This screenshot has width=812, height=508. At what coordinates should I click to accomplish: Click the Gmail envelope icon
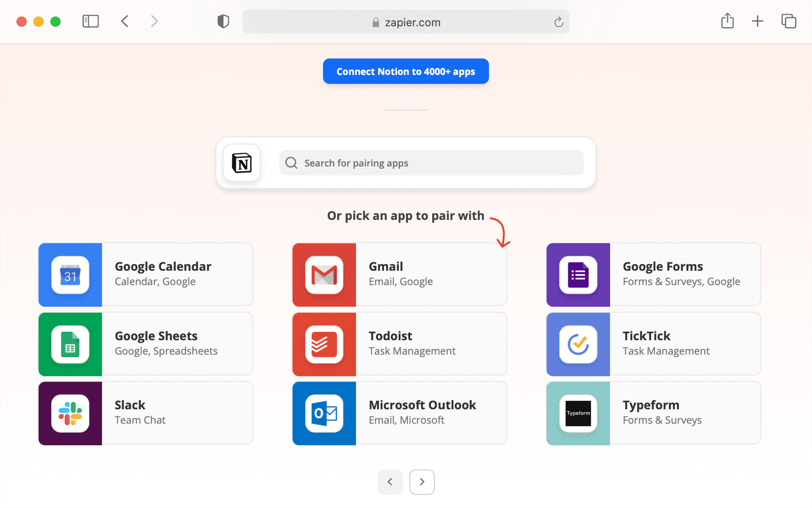pos(324,275)
